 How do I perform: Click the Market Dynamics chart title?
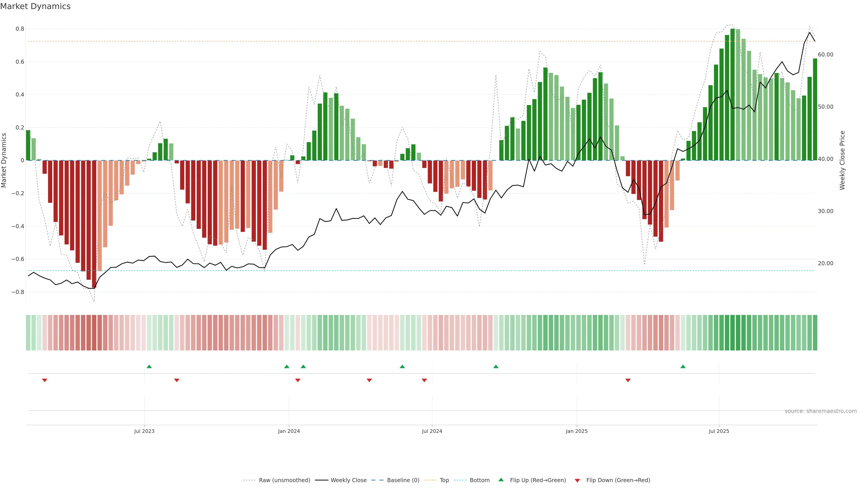[35, 6]
